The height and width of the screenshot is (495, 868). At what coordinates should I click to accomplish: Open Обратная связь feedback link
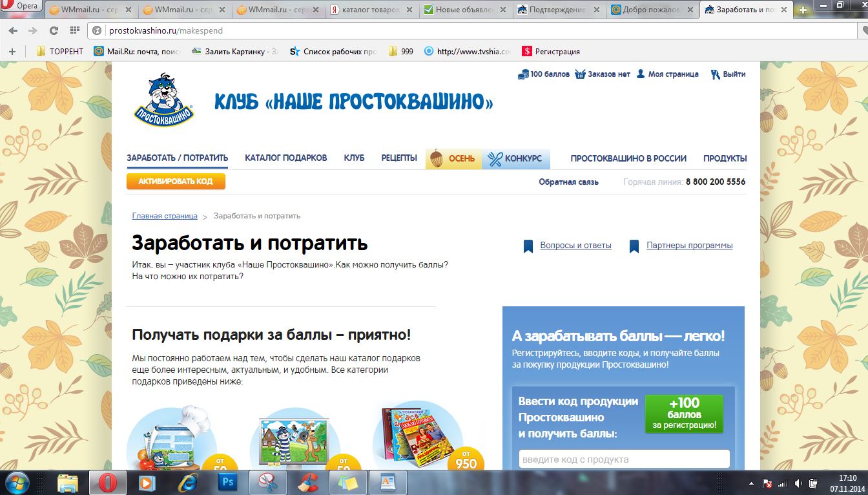click(569, 182)
